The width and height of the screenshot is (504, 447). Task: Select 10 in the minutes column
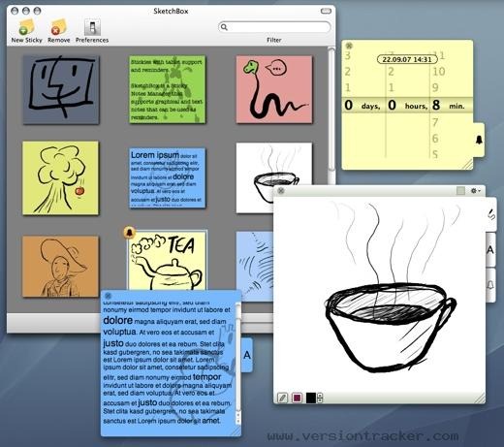point(439,72)
